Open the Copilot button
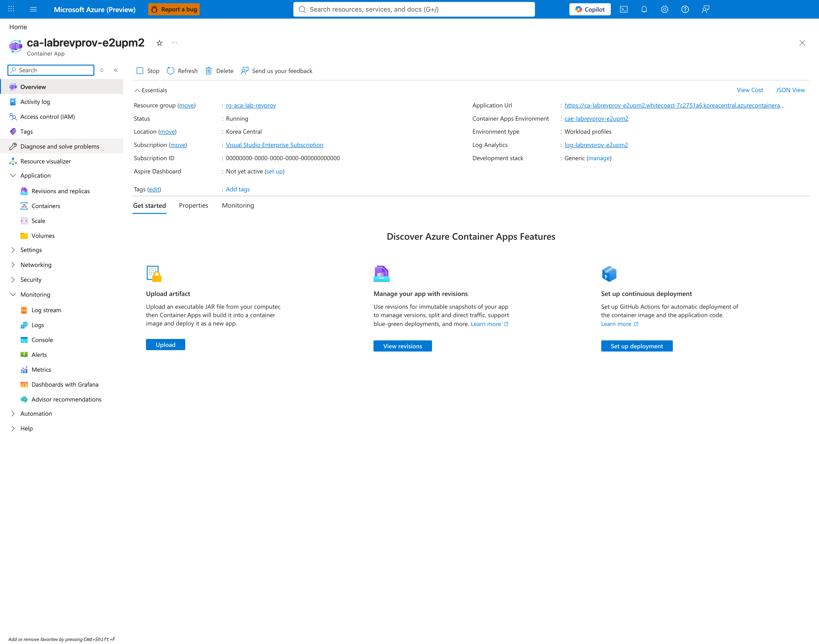The image size is (819, 644). (590, 10)
